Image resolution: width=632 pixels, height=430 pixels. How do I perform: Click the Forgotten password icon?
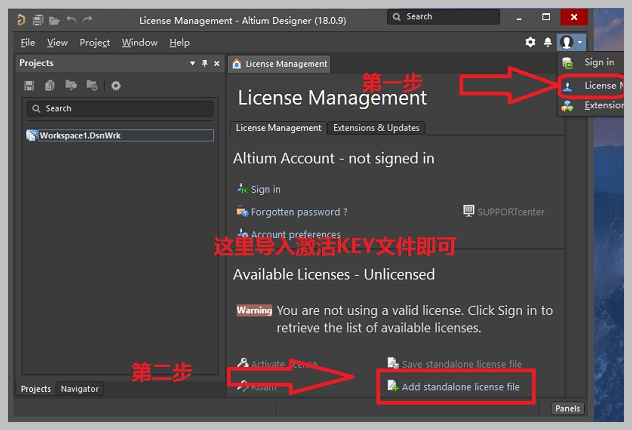(x=242, y=211)
